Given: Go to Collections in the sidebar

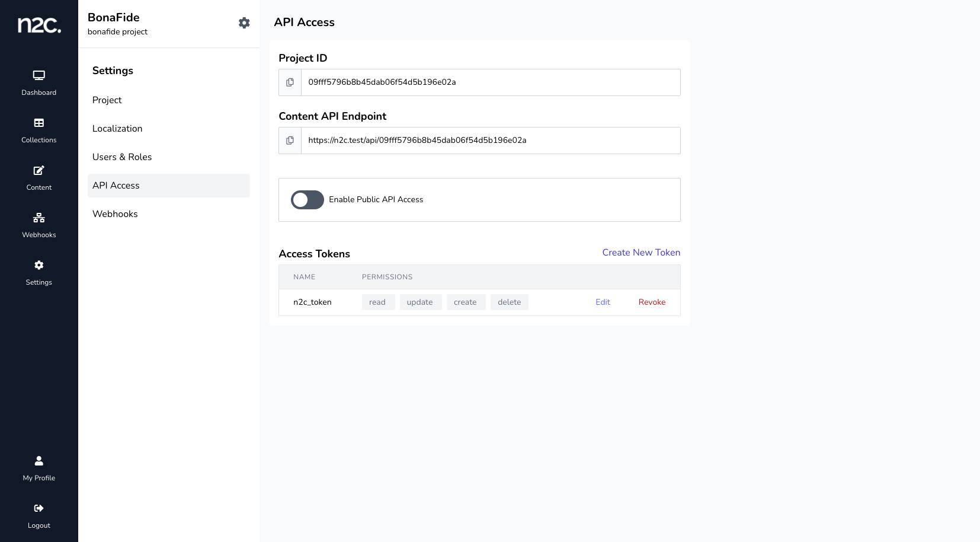Looking at the screenshot, I should (39, 130).
